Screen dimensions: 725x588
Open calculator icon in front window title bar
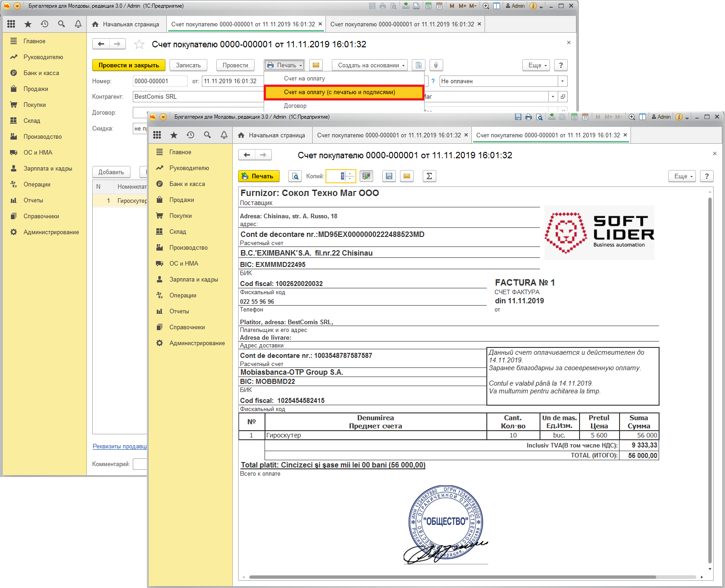coord(575,117)
